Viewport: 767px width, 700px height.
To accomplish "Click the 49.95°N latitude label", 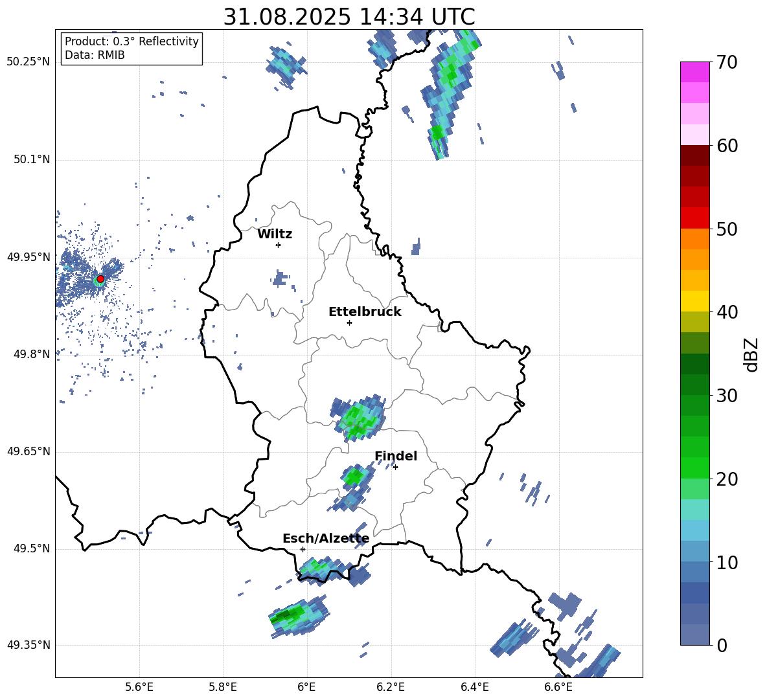I will tap(29, 256).
